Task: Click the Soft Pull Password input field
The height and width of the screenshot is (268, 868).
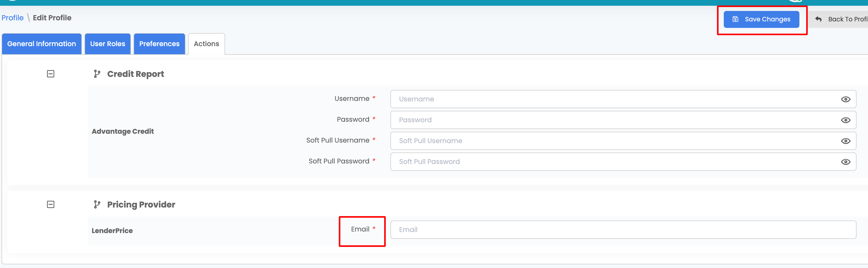Action: pos(606,162)
